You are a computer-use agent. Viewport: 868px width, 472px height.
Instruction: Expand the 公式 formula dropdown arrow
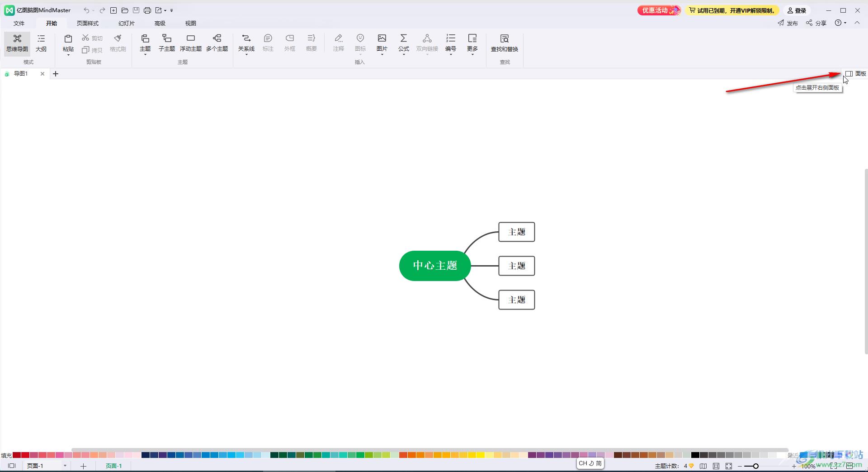[x=404, y=54]
